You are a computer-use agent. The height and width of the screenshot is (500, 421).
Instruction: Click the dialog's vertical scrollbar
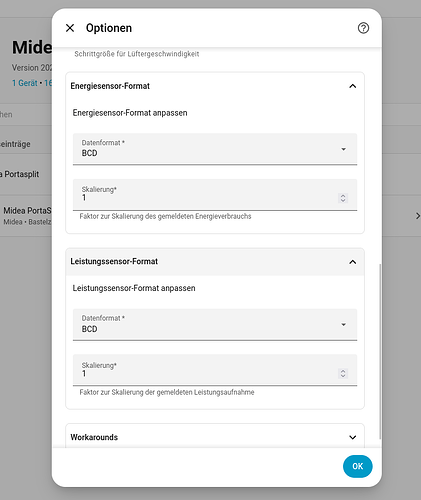point(380,352)
